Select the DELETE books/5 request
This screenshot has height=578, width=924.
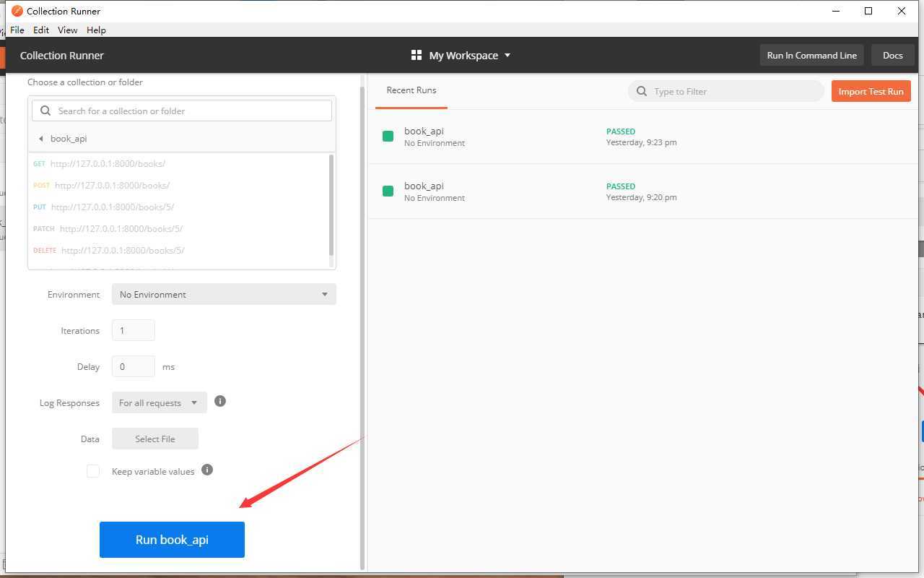[x=178, y=250]
